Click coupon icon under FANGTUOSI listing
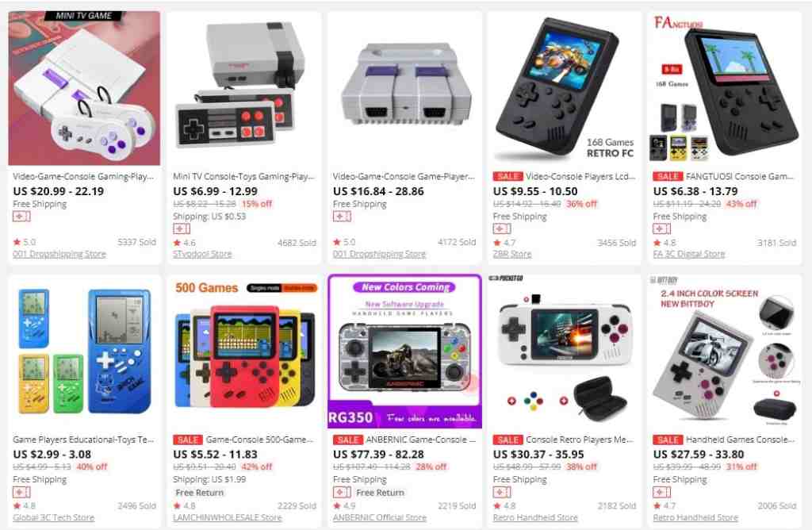 tap(661, 229)
